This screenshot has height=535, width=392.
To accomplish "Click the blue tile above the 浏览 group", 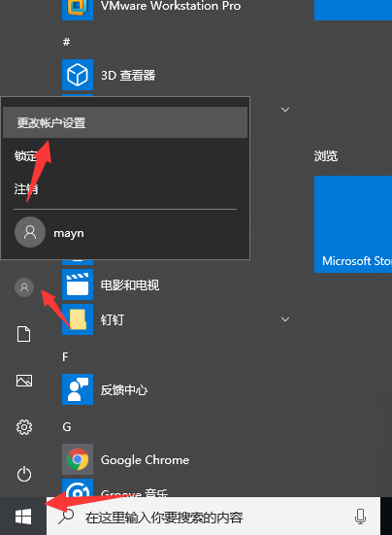I will click(x=353, y=10).
